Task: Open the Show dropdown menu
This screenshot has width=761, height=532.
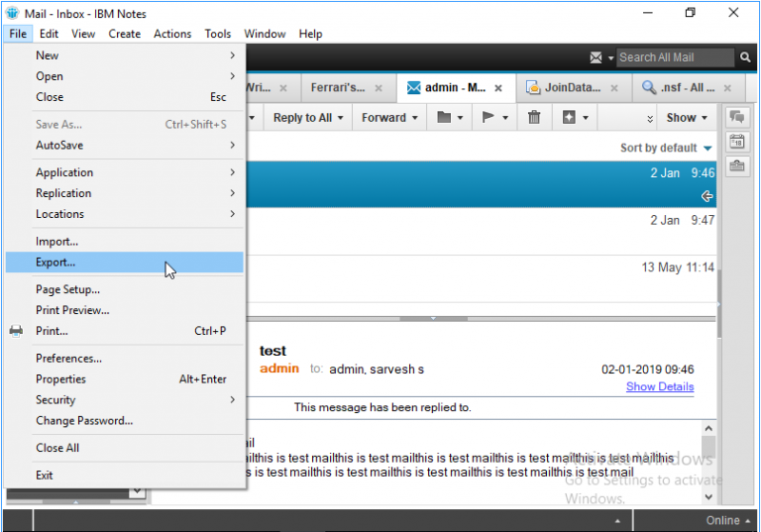Action: click(687, 118)
